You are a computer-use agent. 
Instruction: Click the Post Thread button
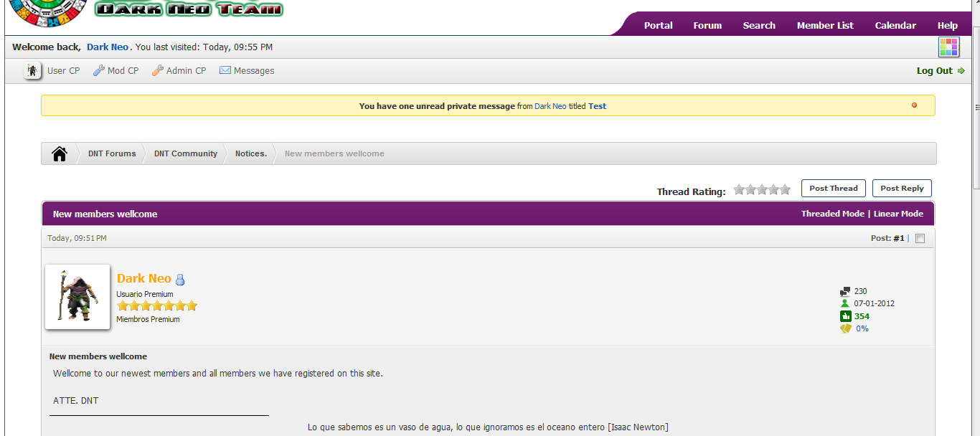833,189
